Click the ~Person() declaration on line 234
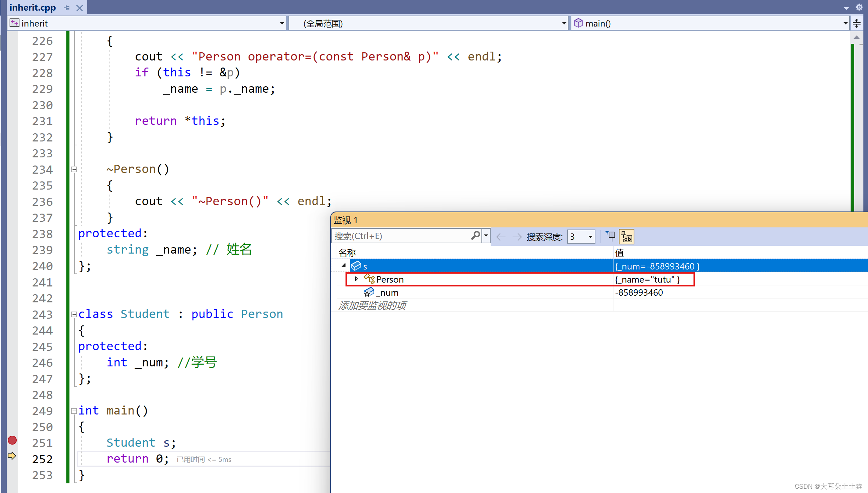Image resolution: width=868 pixels, height=493 pixels. pos(138,169)
